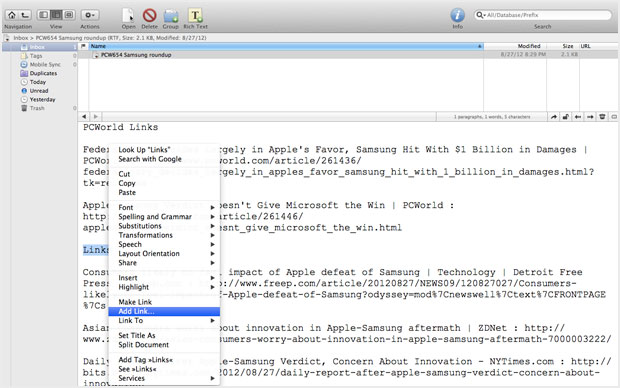The image size is (620, 388).
Task: Sort list by the Modified column
Action: [515, 46]
